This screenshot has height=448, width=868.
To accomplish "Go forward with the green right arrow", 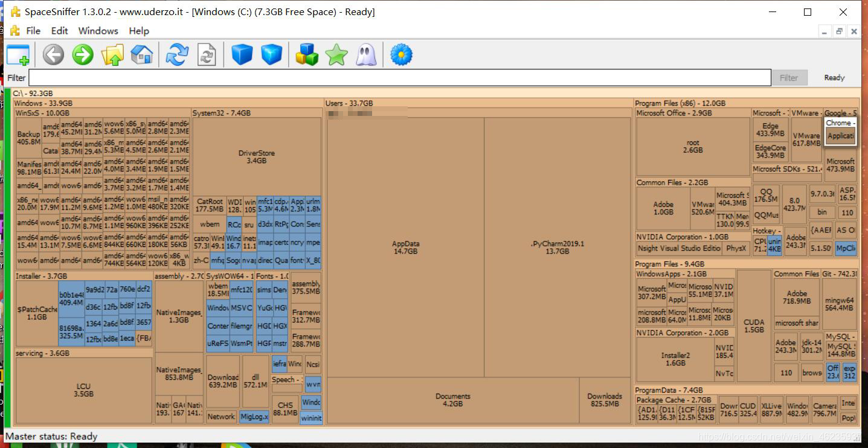I will pos(83,55).
